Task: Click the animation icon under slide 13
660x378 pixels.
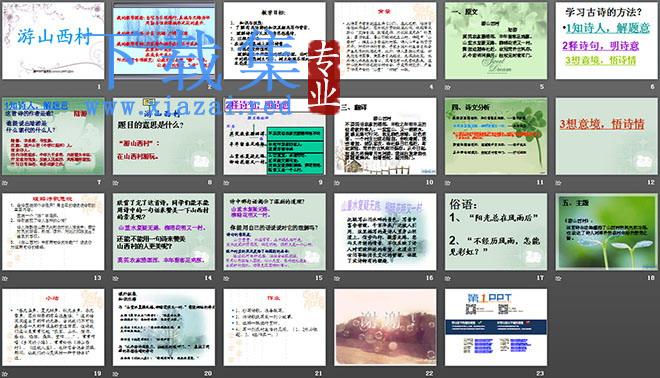Action: pos(5,278)
